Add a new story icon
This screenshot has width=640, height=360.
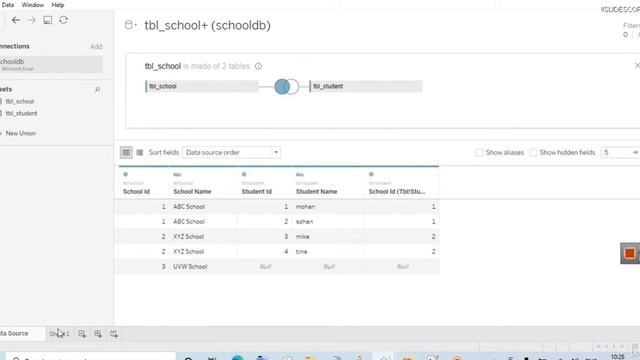tap(113, 334)
